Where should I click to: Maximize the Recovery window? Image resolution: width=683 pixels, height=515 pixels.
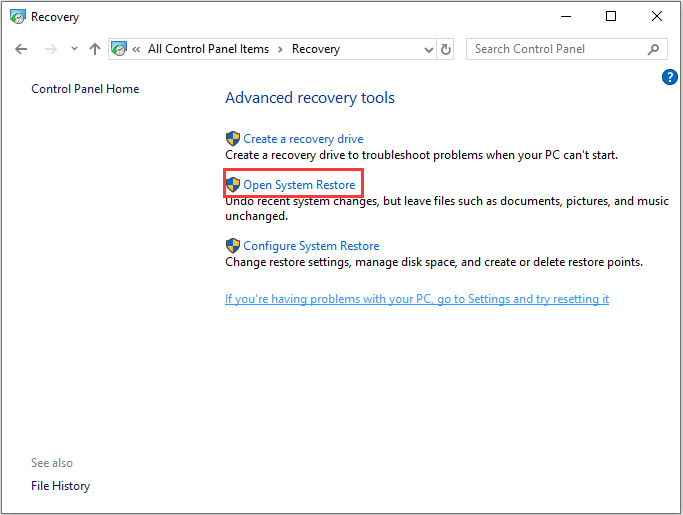tap(611, 17)
